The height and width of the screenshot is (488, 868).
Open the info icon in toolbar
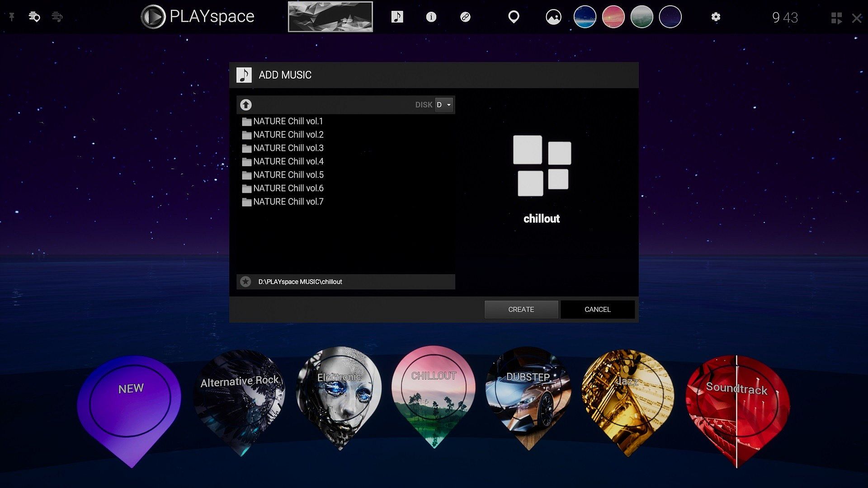[431, 17]
